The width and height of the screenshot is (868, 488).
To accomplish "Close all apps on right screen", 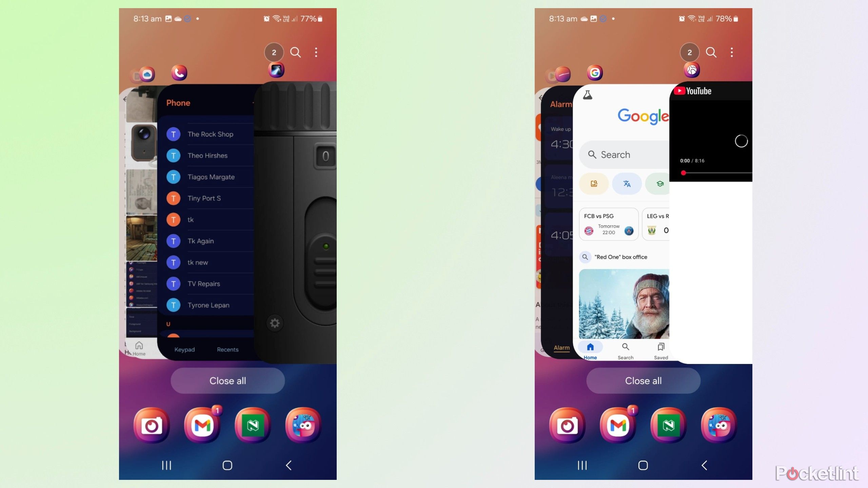I will (643, 381).
